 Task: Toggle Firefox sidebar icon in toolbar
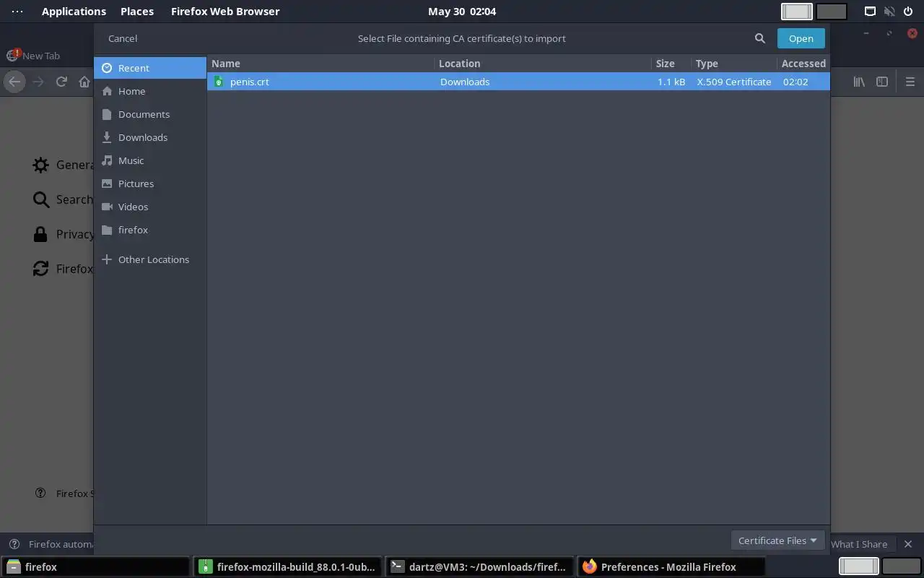point(882,82)
